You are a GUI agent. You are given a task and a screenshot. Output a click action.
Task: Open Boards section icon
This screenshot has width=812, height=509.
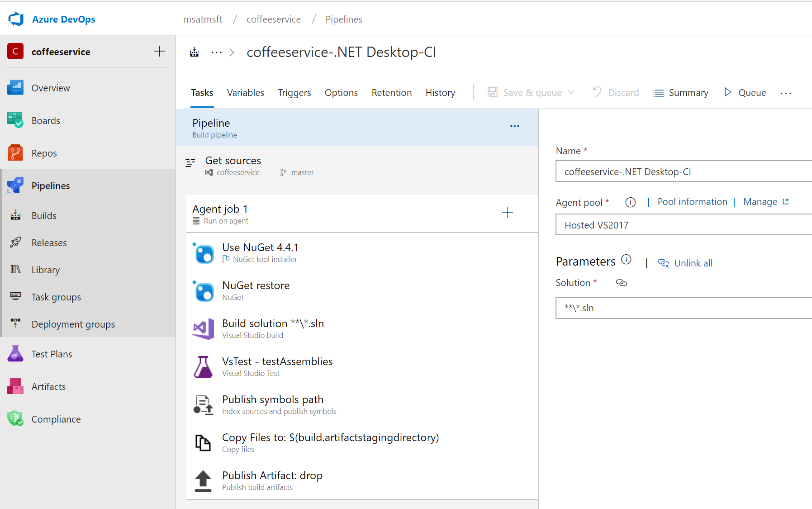pos(15,120)
